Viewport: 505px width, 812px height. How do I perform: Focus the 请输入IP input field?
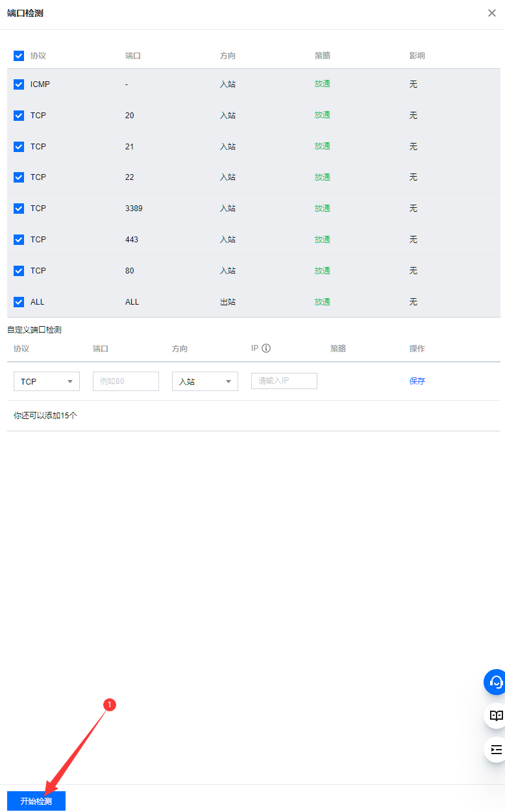(x=284, y=381)
